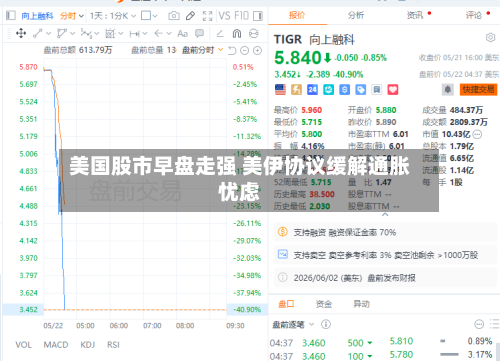Expand the wave tool options
The width and height of the screenshot is (500, 361).
coord(97,33)
